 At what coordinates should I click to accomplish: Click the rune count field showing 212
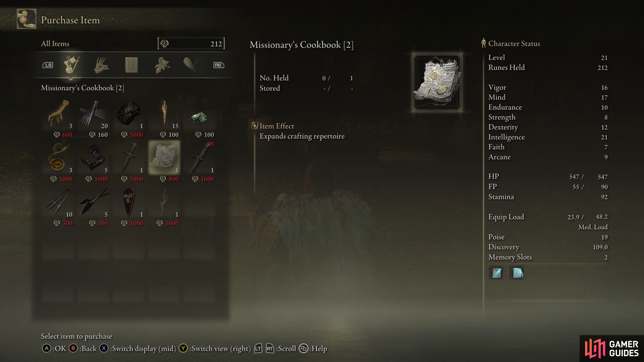point(191,44)
